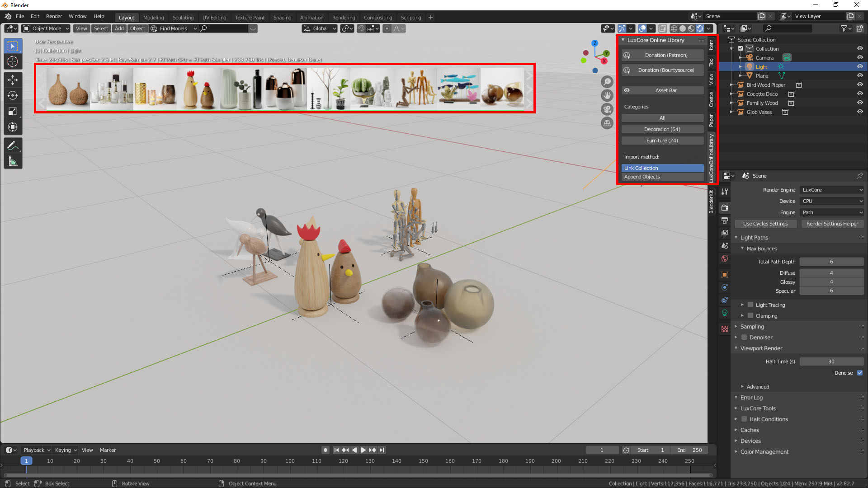Screen dimensions: 868x488
Task: Select the Select Box tool
Action: (13, 46)
